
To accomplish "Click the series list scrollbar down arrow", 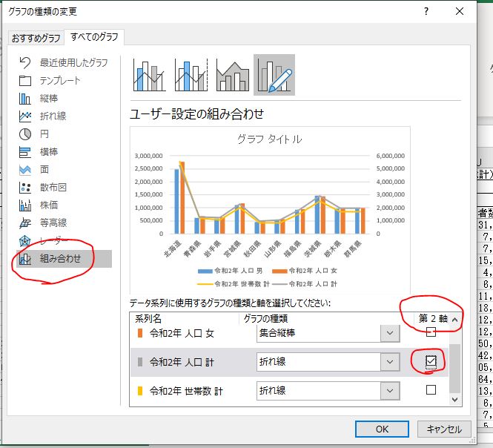I will [x=455, y=399].
